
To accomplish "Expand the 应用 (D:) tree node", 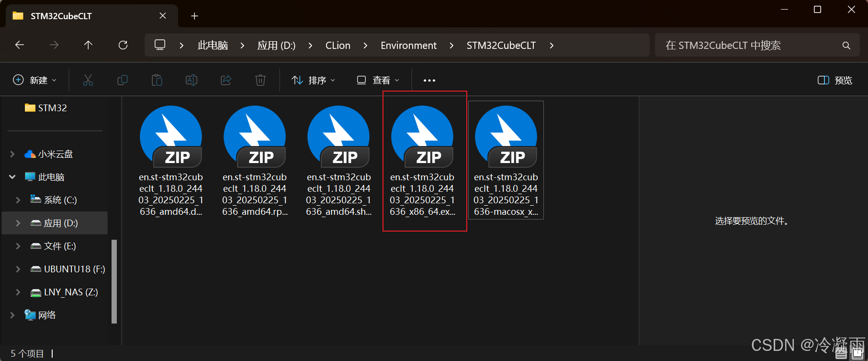I will (x=18, y=223).
